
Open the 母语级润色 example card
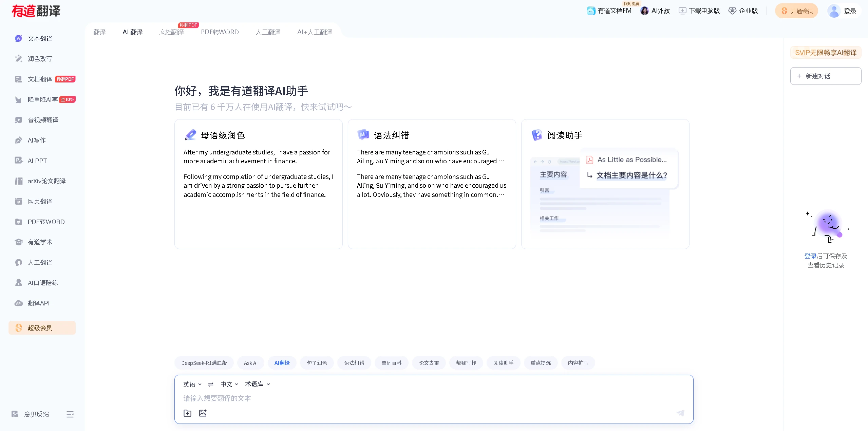[x=259, y=184]
